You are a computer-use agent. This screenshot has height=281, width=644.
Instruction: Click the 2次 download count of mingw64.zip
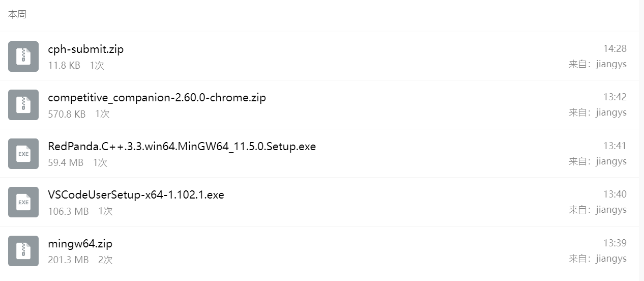105,260
